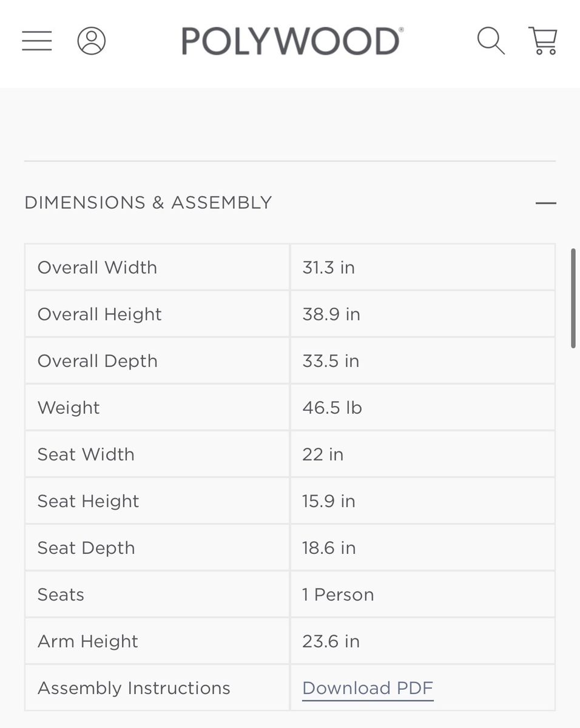580x728 pixels.
Task: Select the 1 Person seats value
Action: (x=338, y=595)
